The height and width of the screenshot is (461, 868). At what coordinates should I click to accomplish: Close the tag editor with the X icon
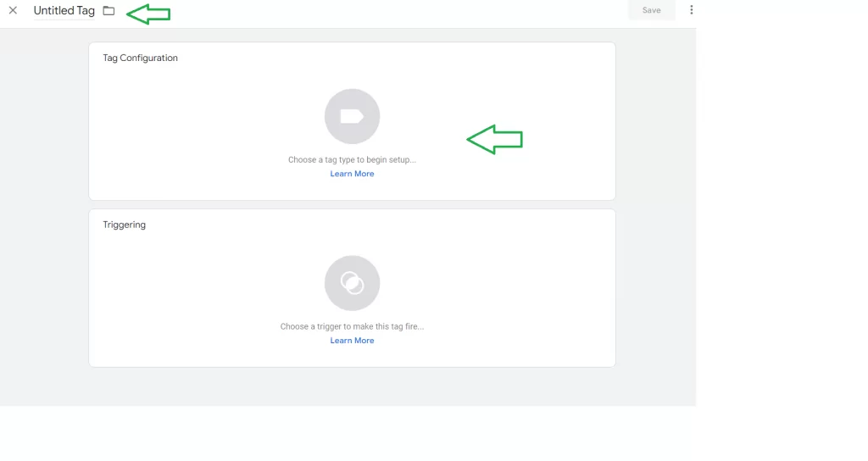pyautogui.click(x=13, y=10)
